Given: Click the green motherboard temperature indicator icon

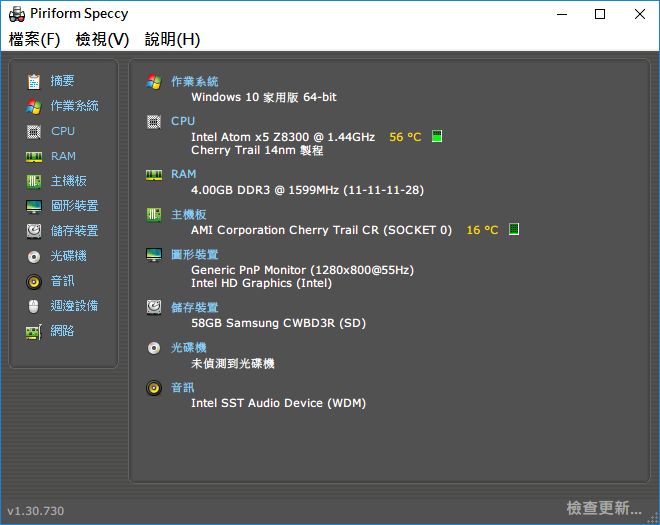Looking at the screenshot, I should (514, 229).
